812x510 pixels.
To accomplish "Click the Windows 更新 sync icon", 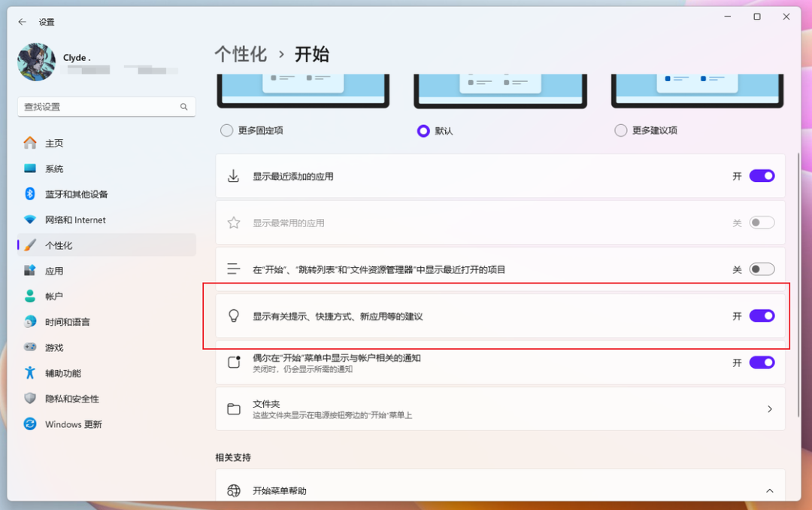I will [30, 424].
